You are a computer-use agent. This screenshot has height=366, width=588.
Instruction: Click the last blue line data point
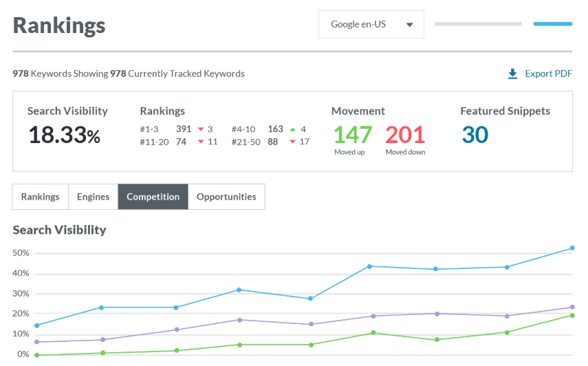click(571, 248)
